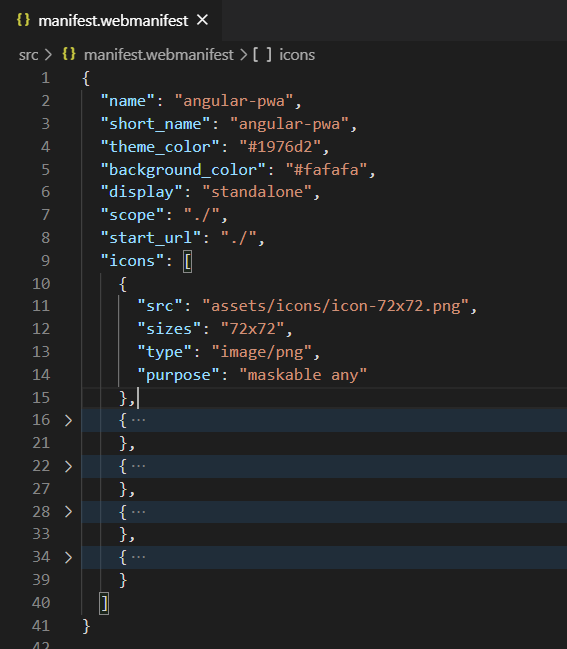Click the "#fafafa" value
The width and height of the screenshot is (567, 649).
click(x=326, y=170)
